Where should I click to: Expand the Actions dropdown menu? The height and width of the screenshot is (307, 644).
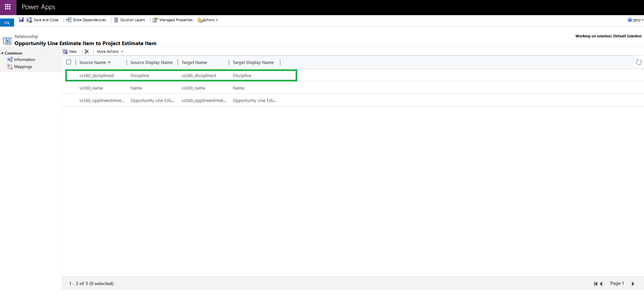click(x=207, y=20)
